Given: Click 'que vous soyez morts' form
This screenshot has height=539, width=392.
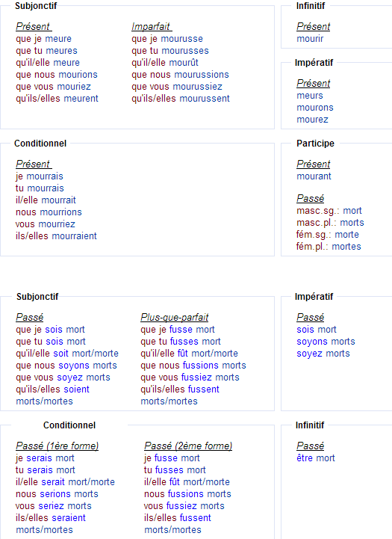Looking at the screenshot, I should 63,378.
